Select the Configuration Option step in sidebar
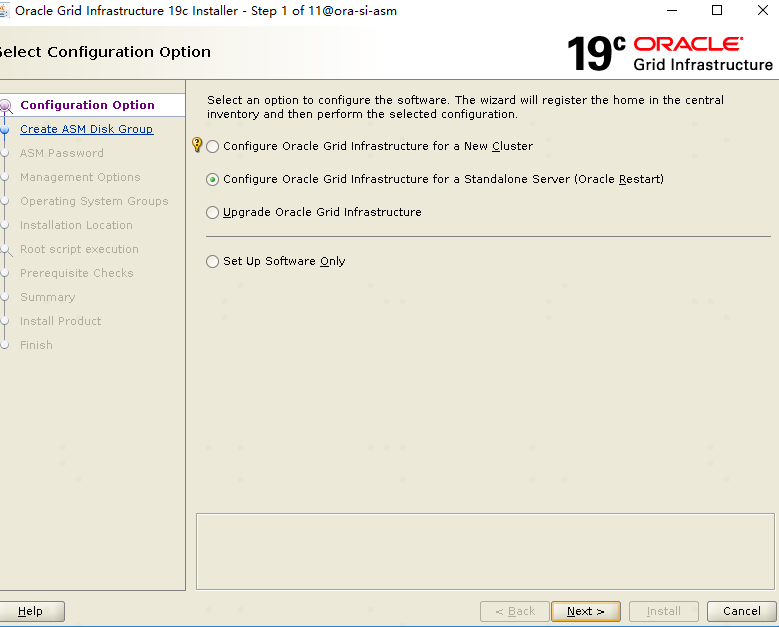779x627 pixels. pos(87,105)
